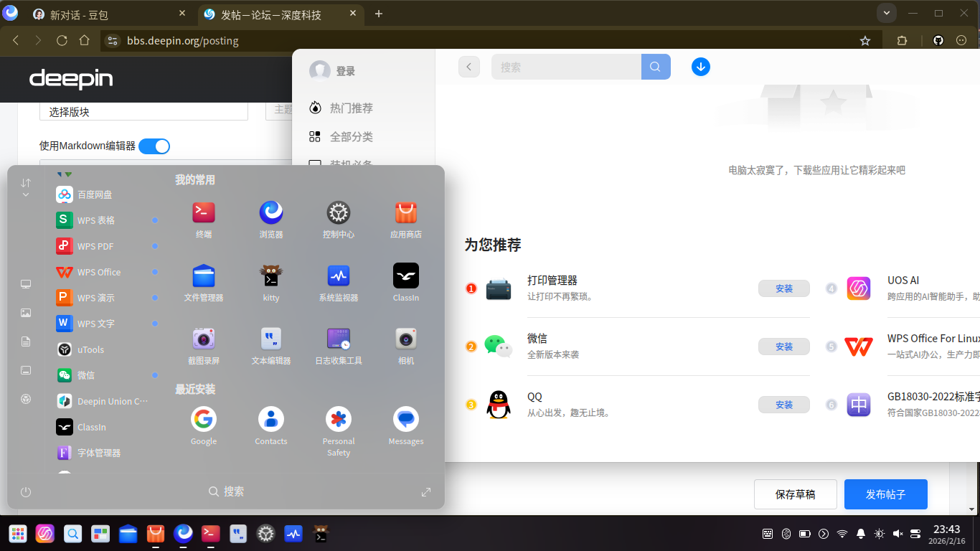Click the 发布帖子 publish button
The width and height of the screenshot is (980, 551).
point(885,494)
